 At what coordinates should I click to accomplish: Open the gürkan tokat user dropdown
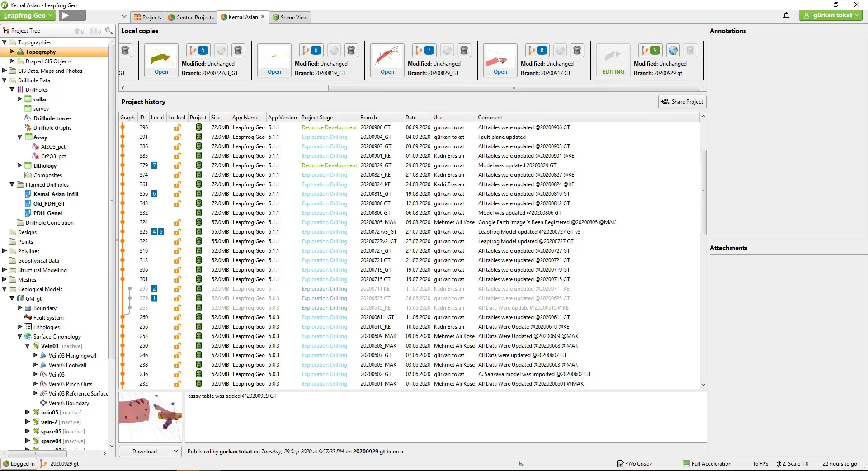830,15
